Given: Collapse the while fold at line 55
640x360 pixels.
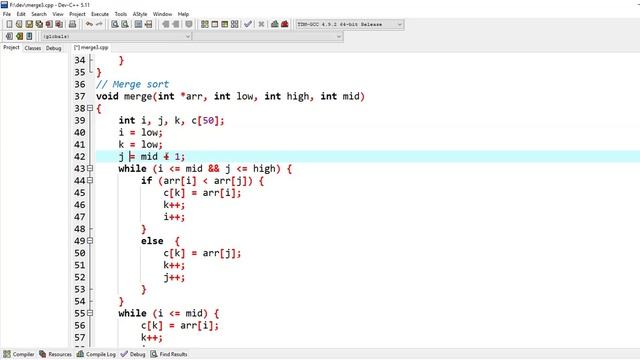Looking at the screenshot, I should pos(90,313).
